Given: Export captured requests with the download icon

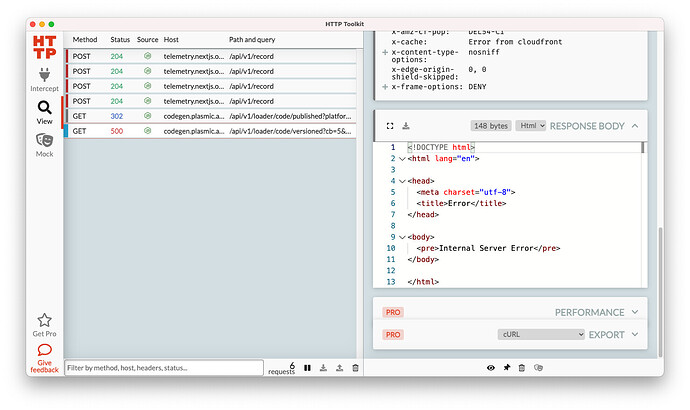Looking at the screenshot, I should 323,368.
